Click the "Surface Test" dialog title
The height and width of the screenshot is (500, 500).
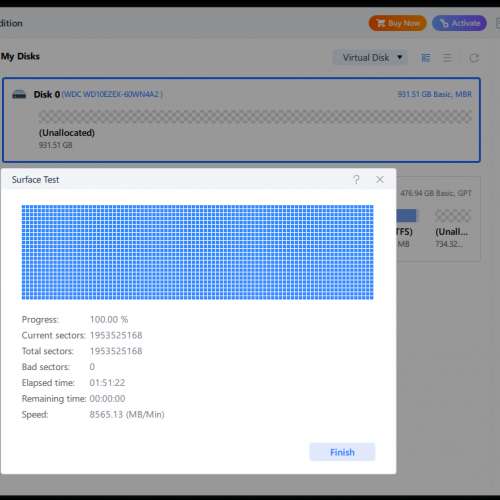(35, 180)
